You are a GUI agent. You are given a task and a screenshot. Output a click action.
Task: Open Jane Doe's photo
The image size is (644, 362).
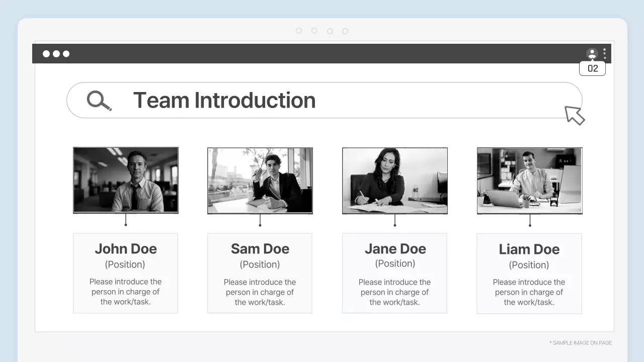395,180
